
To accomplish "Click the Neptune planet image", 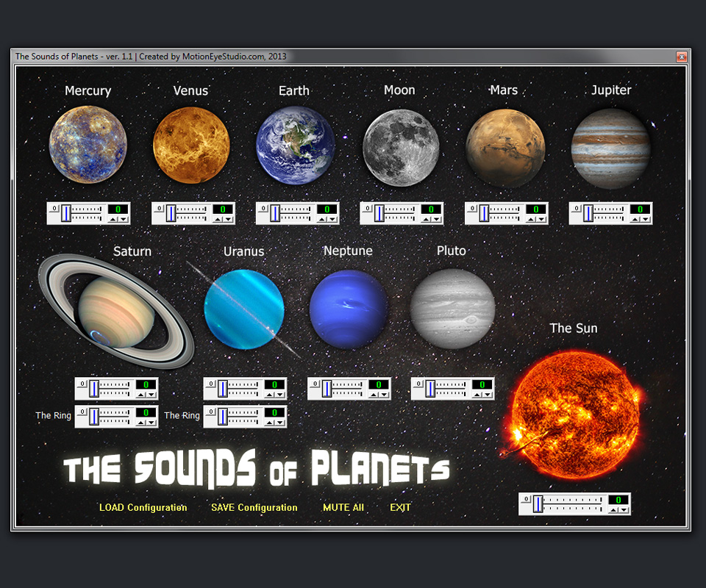I will (x=349, y=309).
